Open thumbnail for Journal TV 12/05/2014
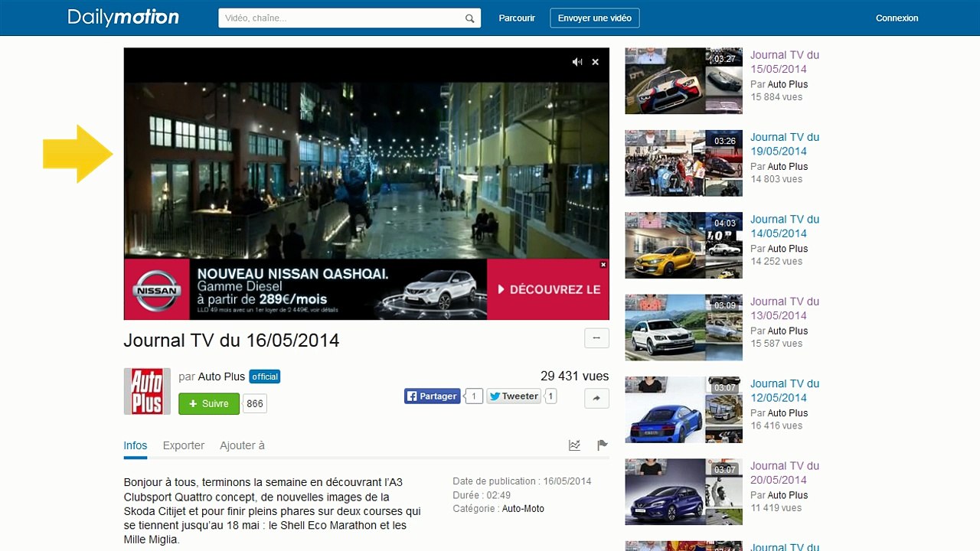The image size is (980, 551). [684, 409]
